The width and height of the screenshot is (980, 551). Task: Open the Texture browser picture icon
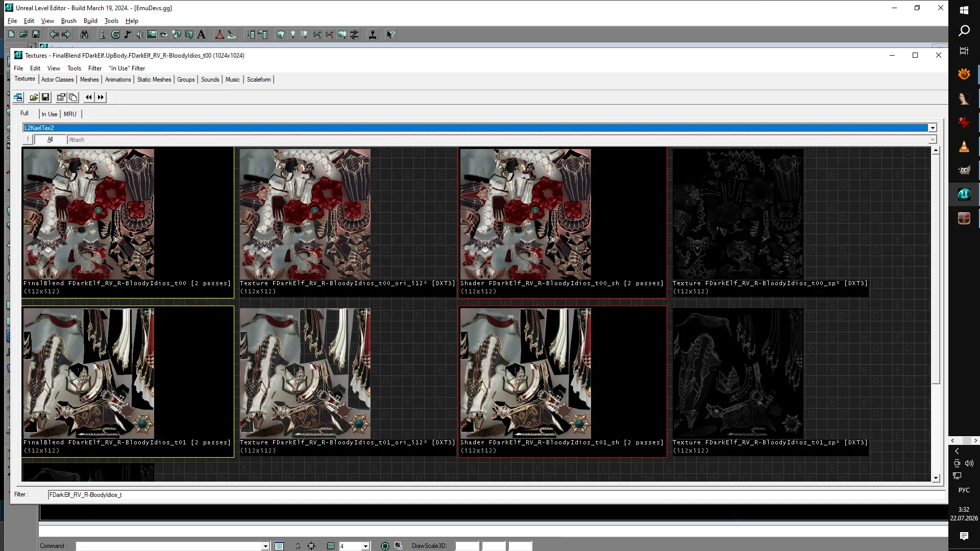tap(152, 34)
